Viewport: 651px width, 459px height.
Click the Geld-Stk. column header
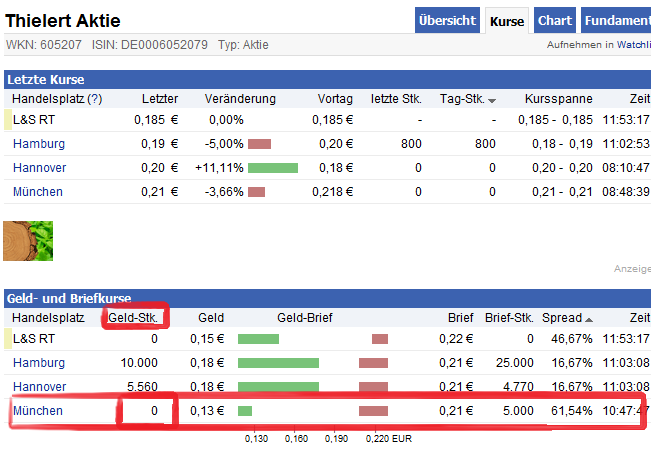[x=133, y=318]
